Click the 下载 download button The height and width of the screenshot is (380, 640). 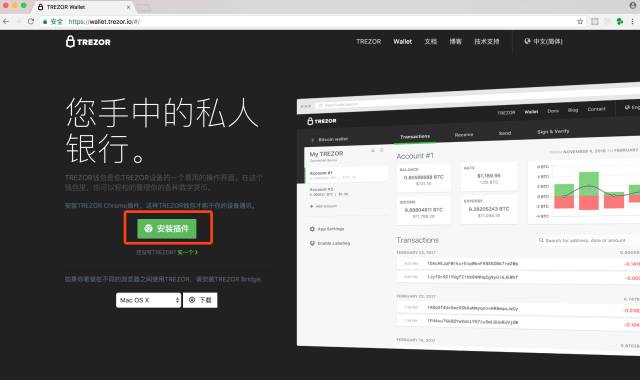click(200, 300)
